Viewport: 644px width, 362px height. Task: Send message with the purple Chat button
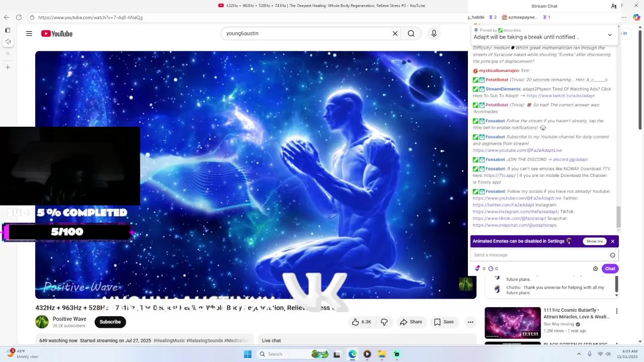(610, 268)
